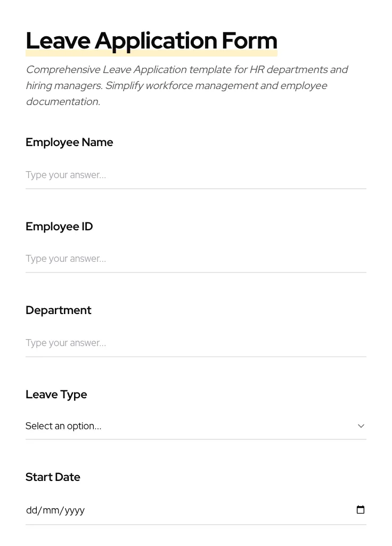
Task: Click the downward arrow next to Select an option
Action: 361,426
